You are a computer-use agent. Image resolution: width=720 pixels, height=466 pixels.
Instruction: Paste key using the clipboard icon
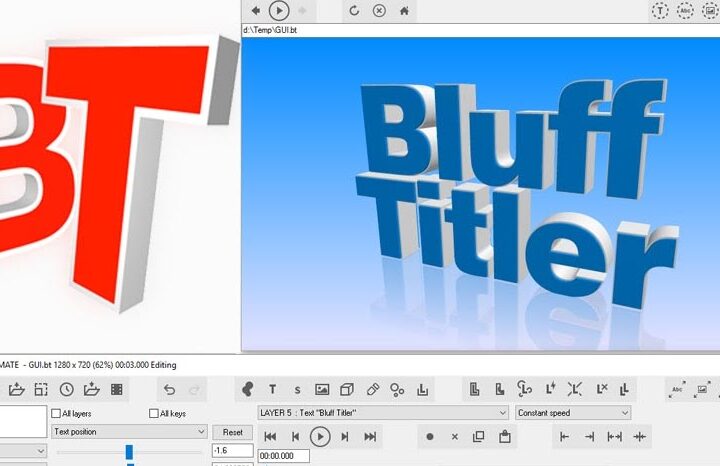(x=505, y=436)
